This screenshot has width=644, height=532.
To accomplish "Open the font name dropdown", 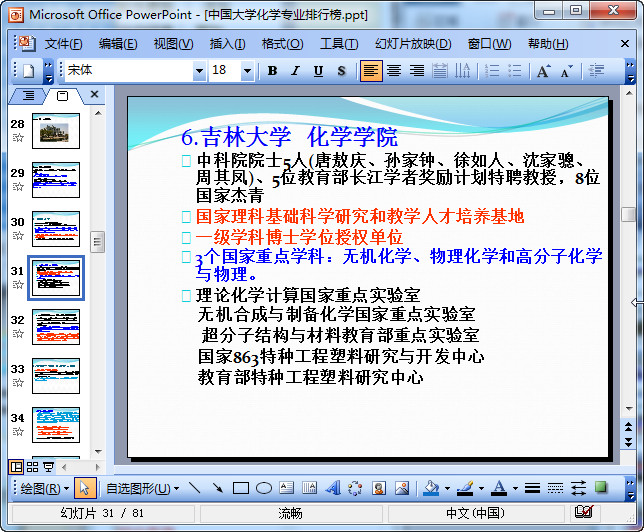I will [198, 71].
